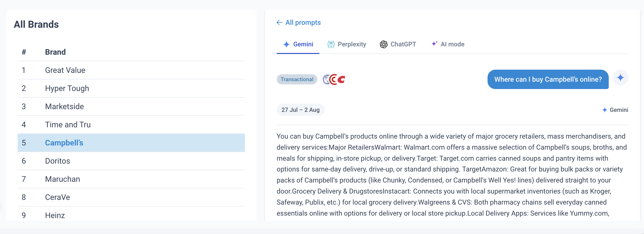Switch to the Perplexity tab

tap(346, 44)
